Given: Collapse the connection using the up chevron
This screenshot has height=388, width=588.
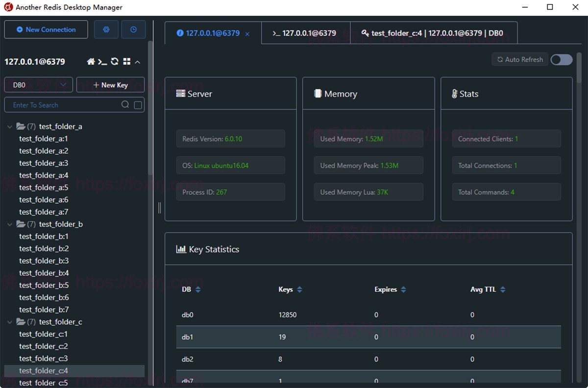Looking at the screenshot, I should tap(137, 62).
